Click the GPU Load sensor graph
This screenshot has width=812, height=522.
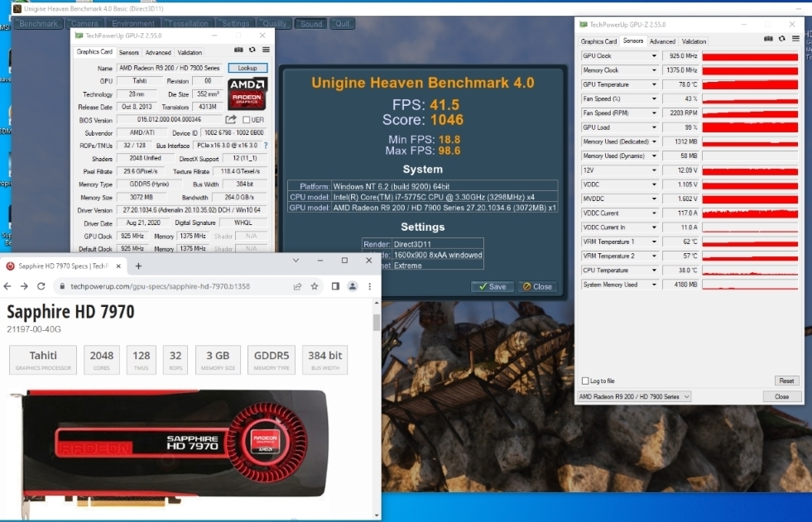(750, 127)
